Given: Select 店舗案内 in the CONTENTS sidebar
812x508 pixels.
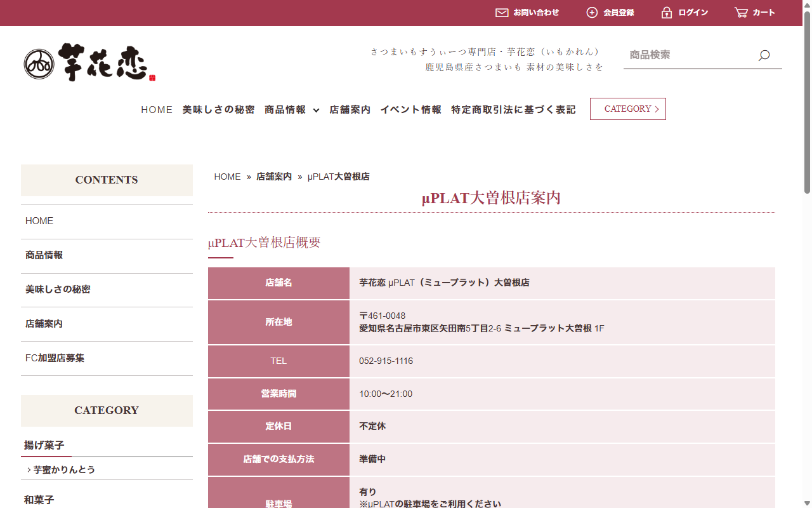Looking at the screenshot, I should 107,324.
